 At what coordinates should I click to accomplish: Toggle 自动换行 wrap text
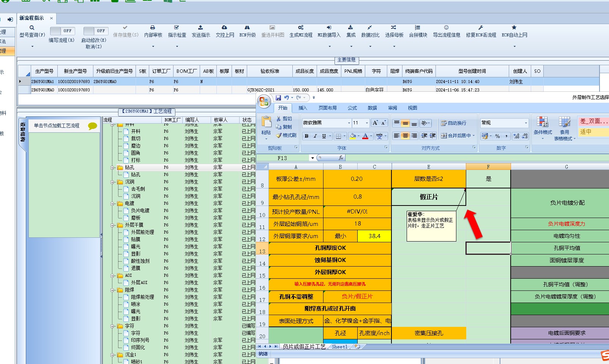453,123
